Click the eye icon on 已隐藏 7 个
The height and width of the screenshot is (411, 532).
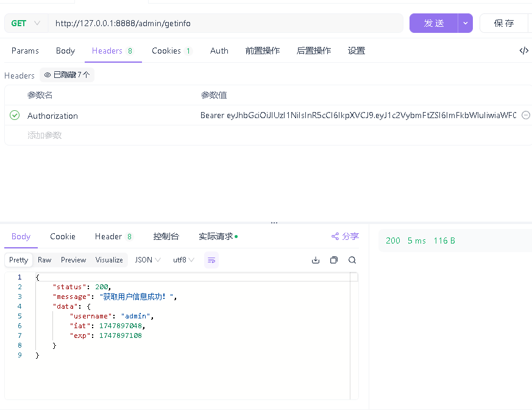48,74
